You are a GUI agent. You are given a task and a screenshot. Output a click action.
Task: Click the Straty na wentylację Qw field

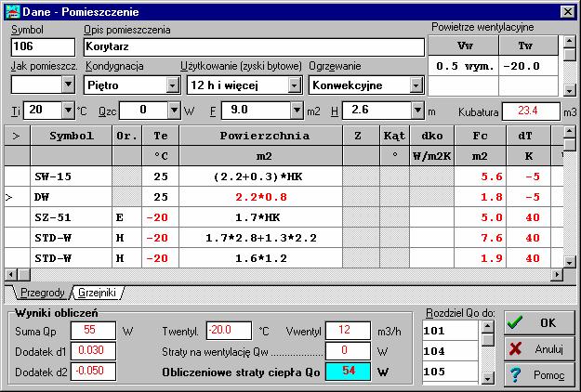coord(348,350)
